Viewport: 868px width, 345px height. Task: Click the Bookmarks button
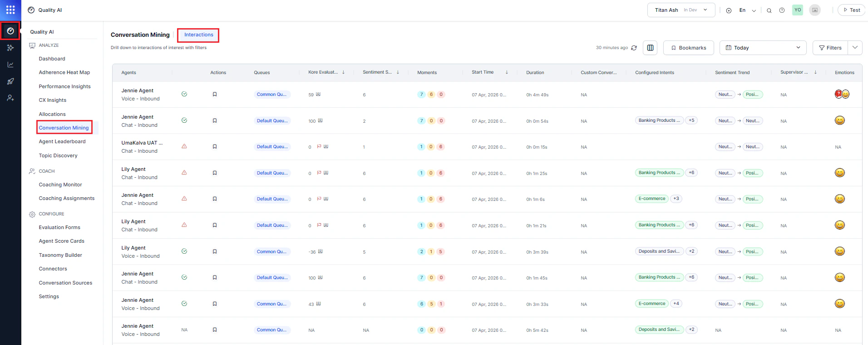688,48
